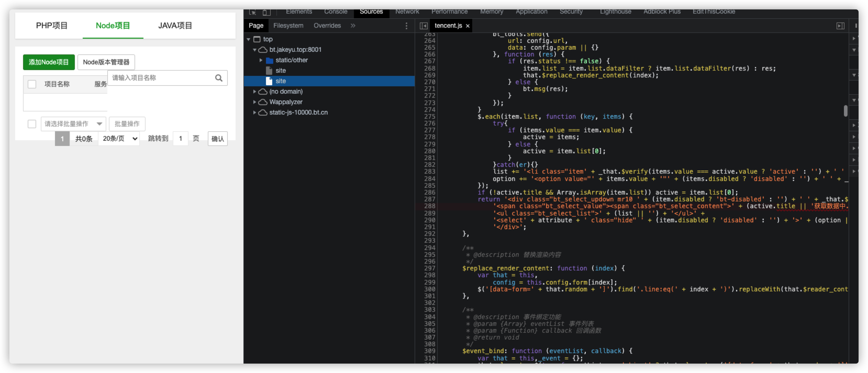The image size is (868, 373).
Task: Expand the Wappalyzer node
Action: coord(255,102)
